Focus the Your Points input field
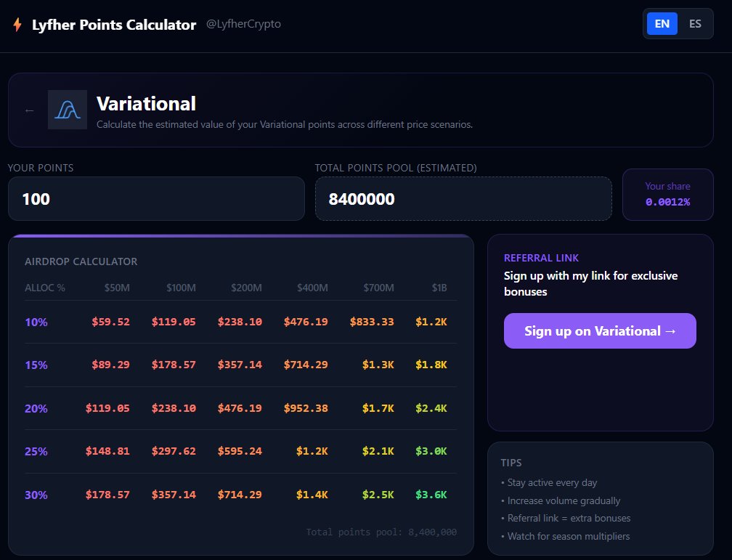Image resolution: width=732 pixels, height=560 pixels. (x=156, y=198)
